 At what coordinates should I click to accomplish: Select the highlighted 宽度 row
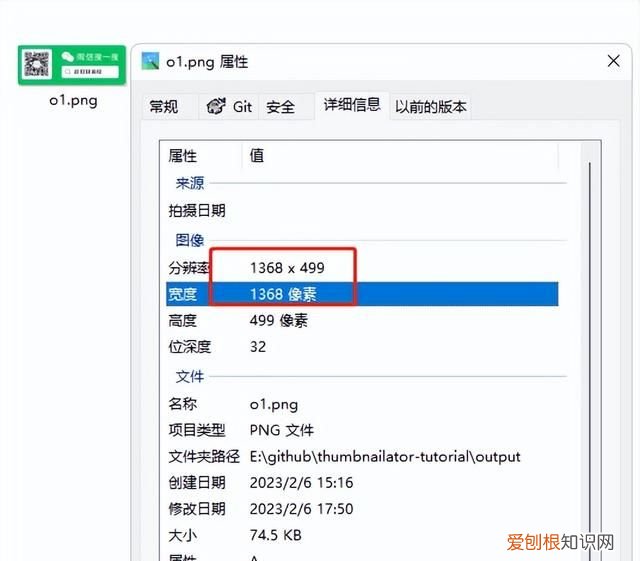tap(362, 294)
